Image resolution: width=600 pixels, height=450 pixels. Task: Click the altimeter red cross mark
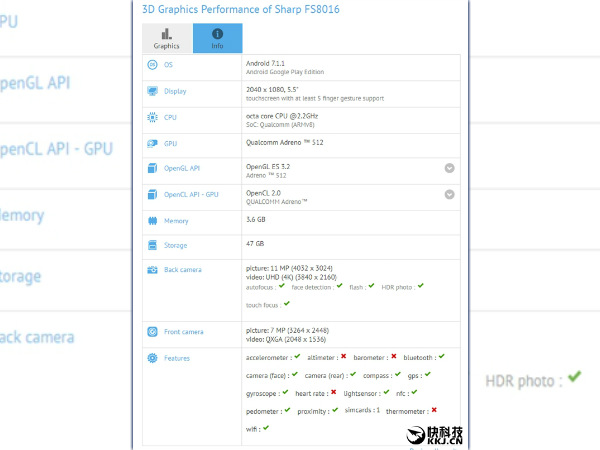click(344, 356)
